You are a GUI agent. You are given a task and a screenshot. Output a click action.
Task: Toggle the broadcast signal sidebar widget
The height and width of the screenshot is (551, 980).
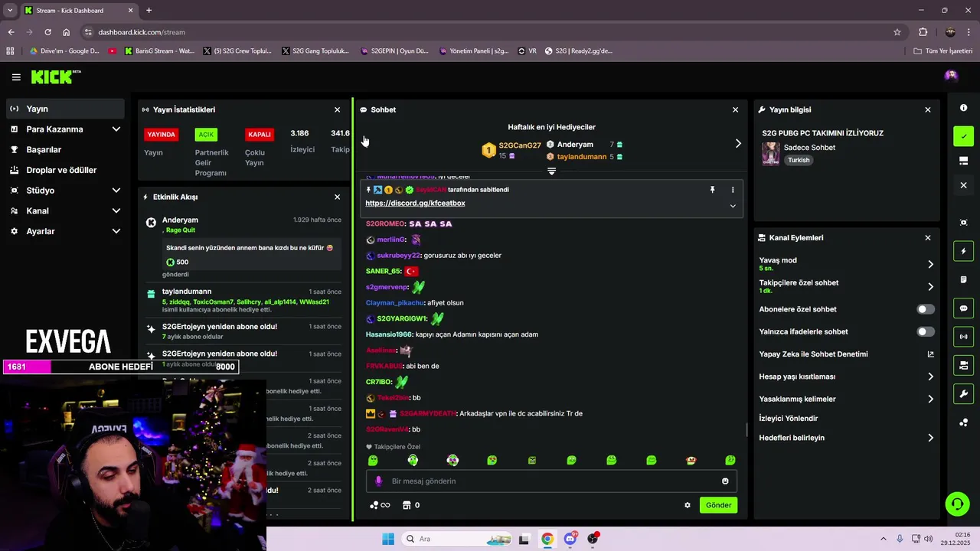click(x=963, y=337)
